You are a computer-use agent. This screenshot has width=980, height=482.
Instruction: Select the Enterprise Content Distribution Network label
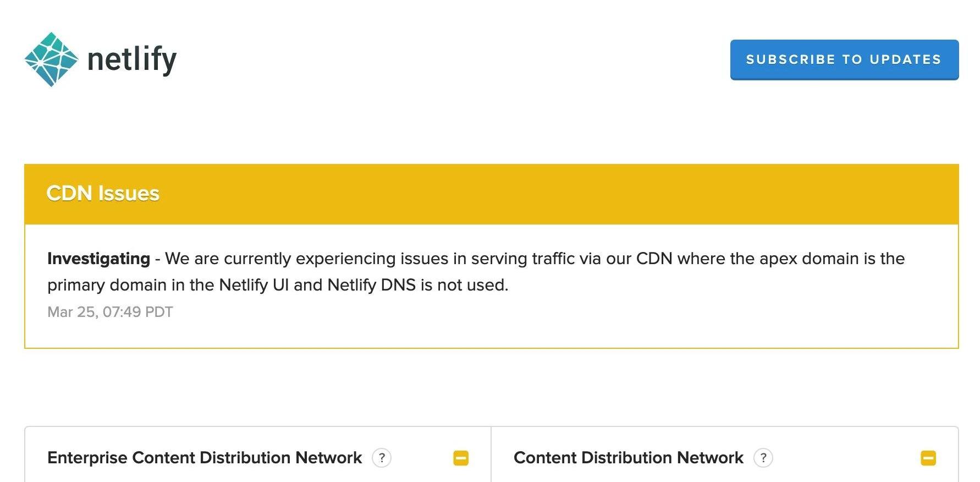[x=205, y=458]
